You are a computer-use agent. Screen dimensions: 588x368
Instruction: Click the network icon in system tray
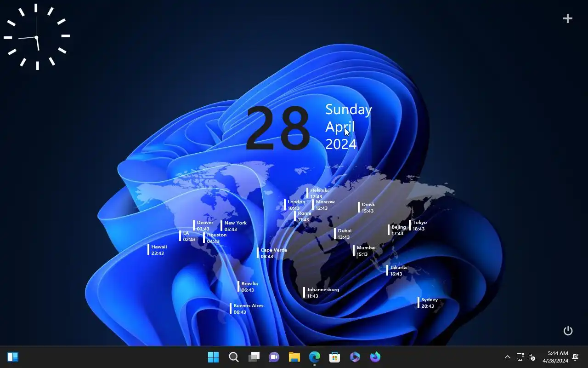point(520,357)
